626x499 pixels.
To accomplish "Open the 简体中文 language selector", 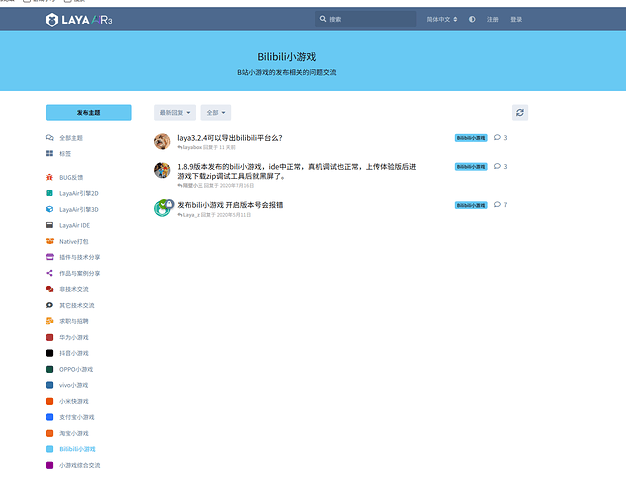I will pyautogui.click(x=442, y=19).
